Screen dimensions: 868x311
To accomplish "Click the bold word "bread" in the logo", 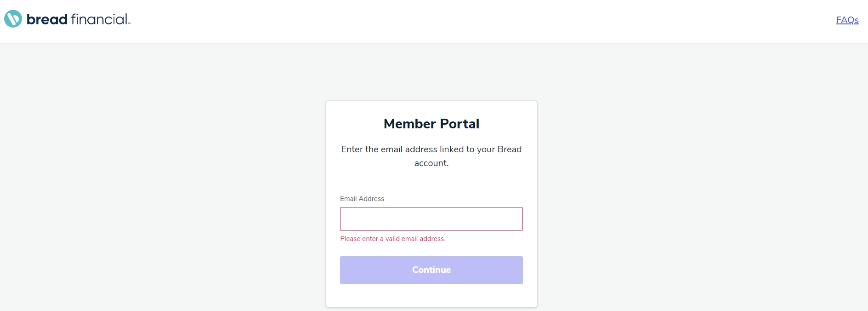I will pos(47,19).
